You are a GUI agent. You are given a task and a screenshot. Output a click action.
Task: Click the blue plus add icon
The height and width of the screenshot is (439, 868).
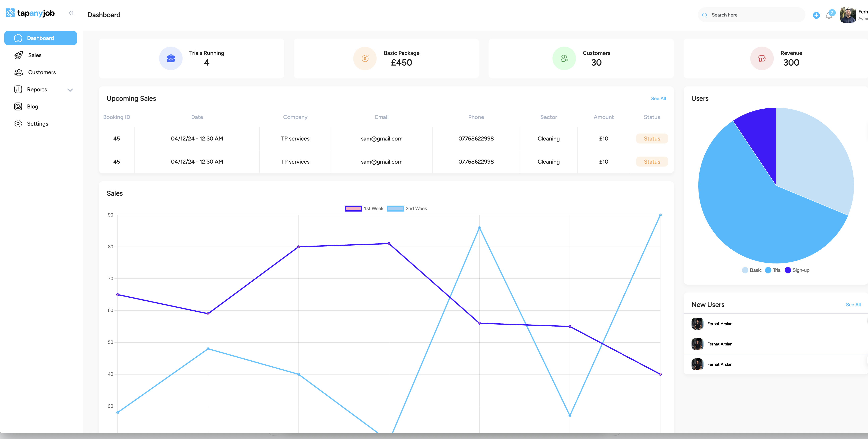tap(816, 15)
